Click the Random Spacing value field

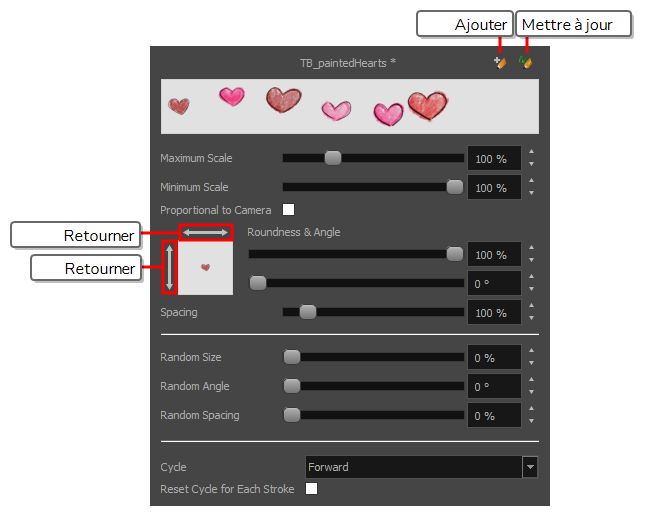pyautogui.click(x=494, y=415)
